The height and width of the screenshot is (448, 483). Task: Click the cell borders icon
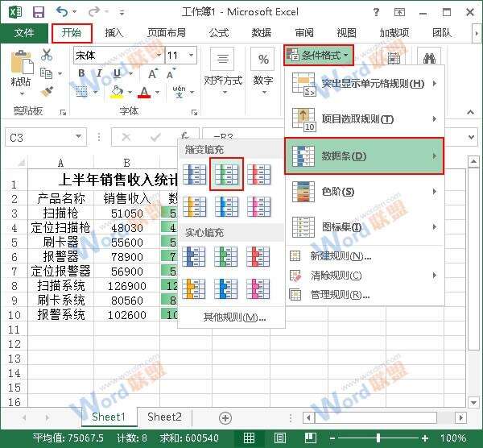[81, 92]
